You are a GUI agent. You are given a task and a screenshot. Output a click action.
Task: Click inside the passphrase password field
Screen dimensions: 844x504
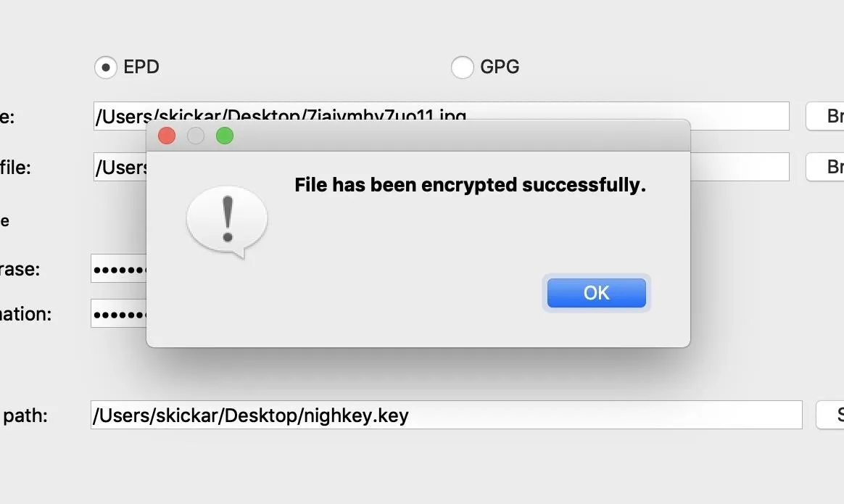click(118, 269)
